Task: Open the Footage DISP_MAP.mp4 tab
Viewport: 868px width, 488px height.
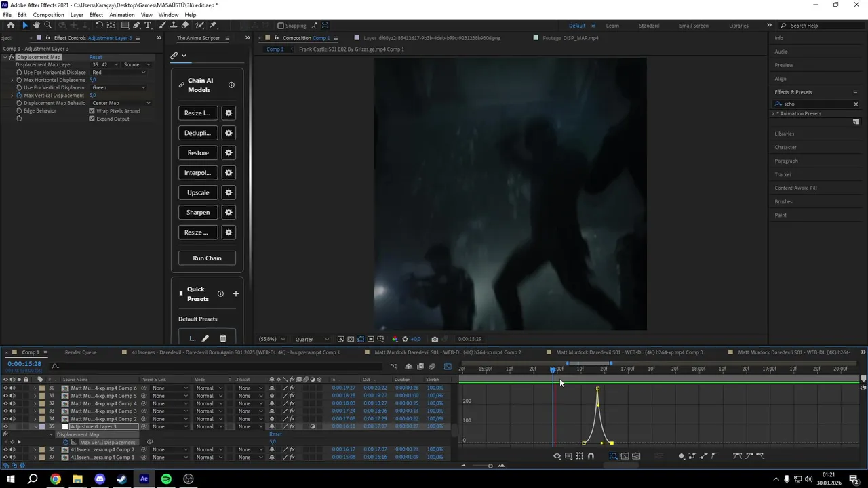Action: coord(570,38)
